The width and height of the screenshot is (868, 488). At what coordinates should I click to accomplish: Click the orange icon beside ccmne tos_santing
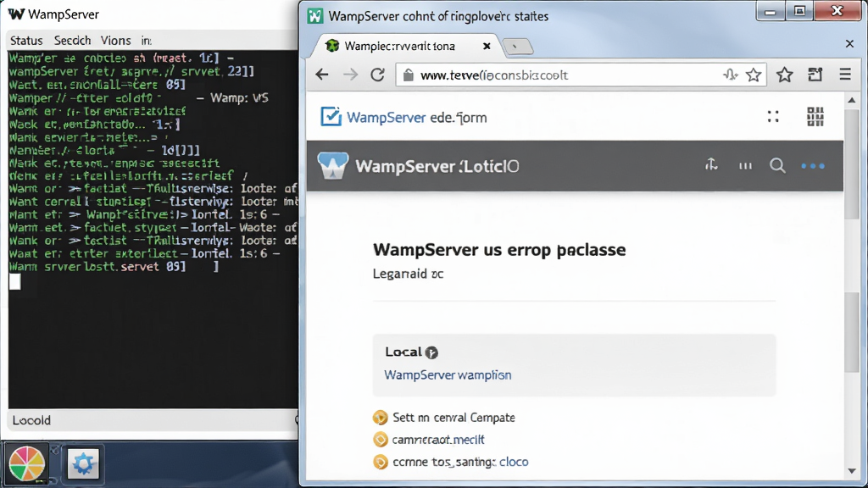(381, 462)
